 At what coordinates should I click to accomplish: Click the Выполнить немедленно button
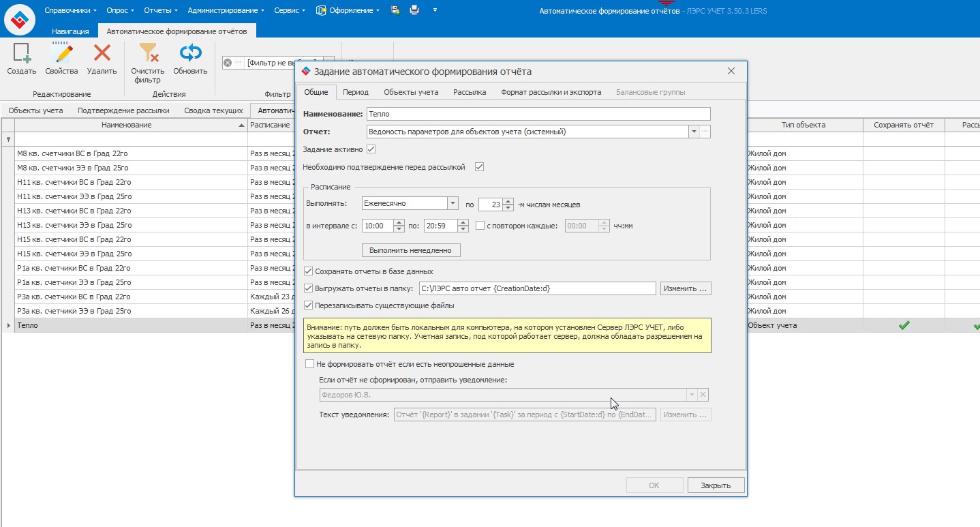pyautogui.click(x=411, y=250)
